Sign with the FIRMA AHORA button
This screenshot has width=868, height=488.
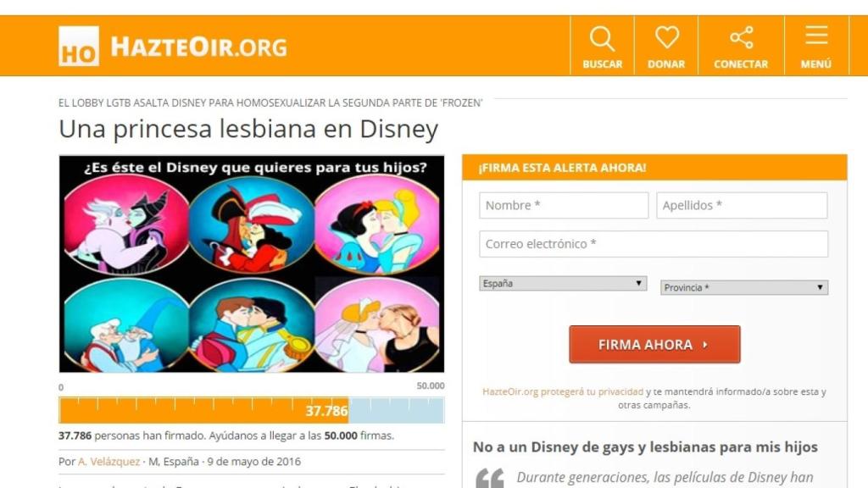pos(654,344)
